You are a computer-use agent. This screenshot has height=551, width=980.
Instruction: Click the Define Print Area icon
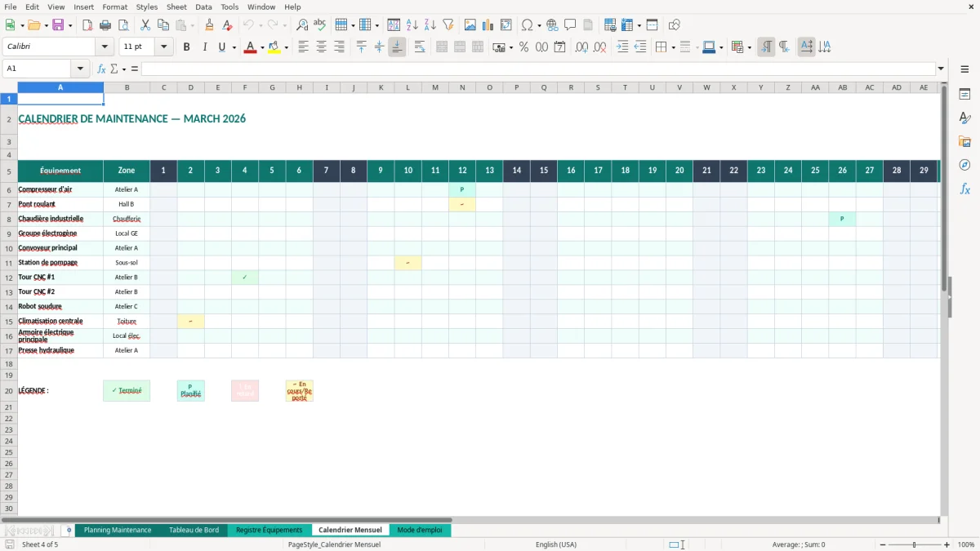point(610,25)
